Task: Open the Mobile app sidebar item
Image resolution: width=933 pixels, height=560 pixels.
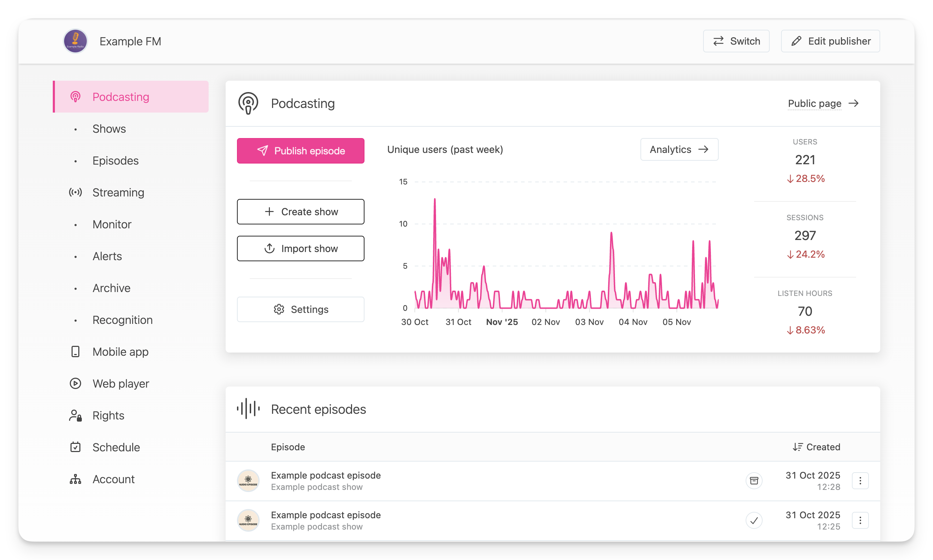Action: click(120, 352)
